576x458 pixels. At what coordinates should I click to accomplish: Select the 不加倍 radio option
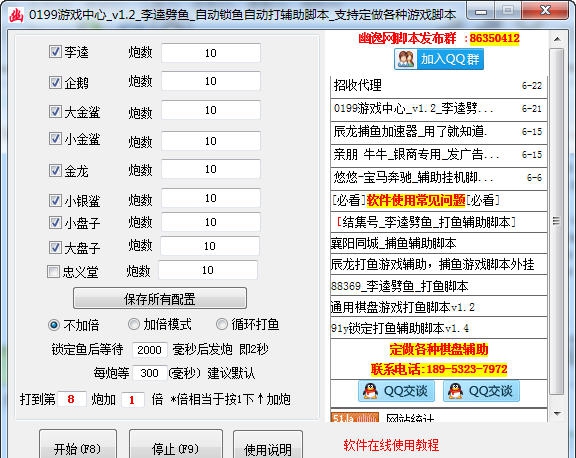coord(54,325)
